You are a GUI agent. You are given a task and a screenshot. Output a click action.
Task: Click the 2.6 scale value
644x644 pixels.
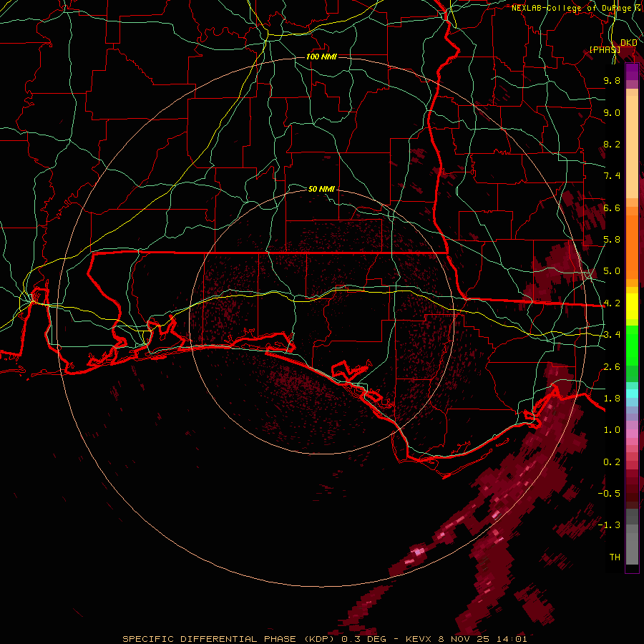pyautogui.click(x=612, y=367)
